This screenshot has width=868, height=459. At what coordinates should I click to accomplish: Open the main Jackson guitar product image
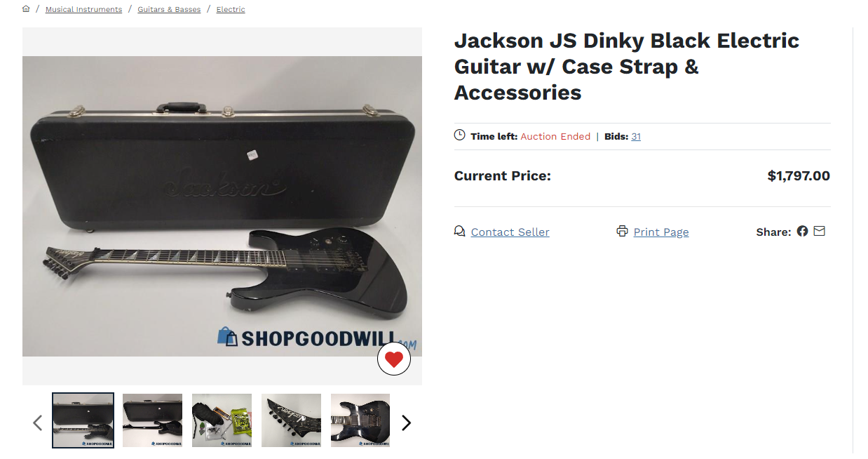tap(222, 206)
